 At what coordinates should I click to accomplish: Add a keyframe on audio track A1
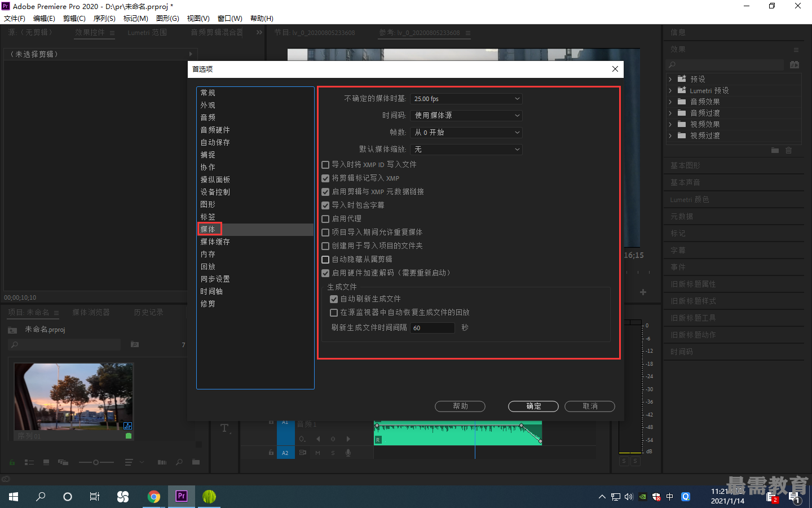point(333,439)
